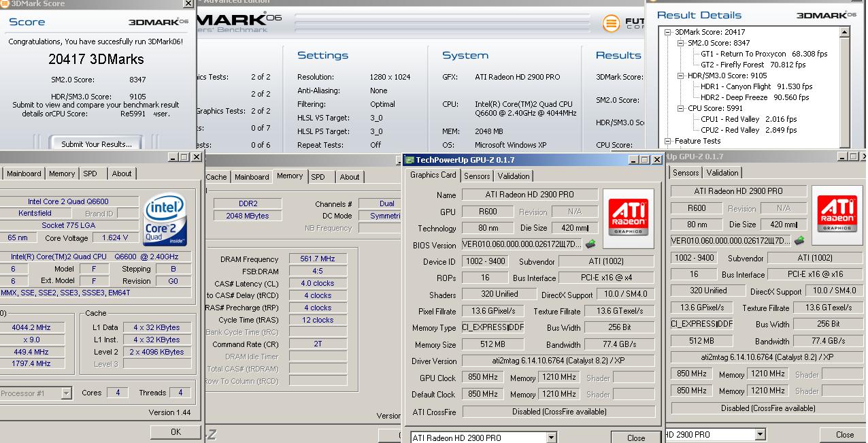Open card selector dropdown in rear GPU-Z
Viewport: 868px width, 443px height.
(760, 434)
